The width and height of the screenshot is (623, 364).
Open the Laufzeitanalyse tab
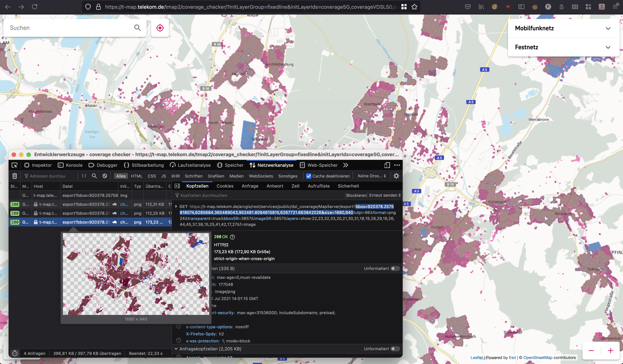click(190, 165)
